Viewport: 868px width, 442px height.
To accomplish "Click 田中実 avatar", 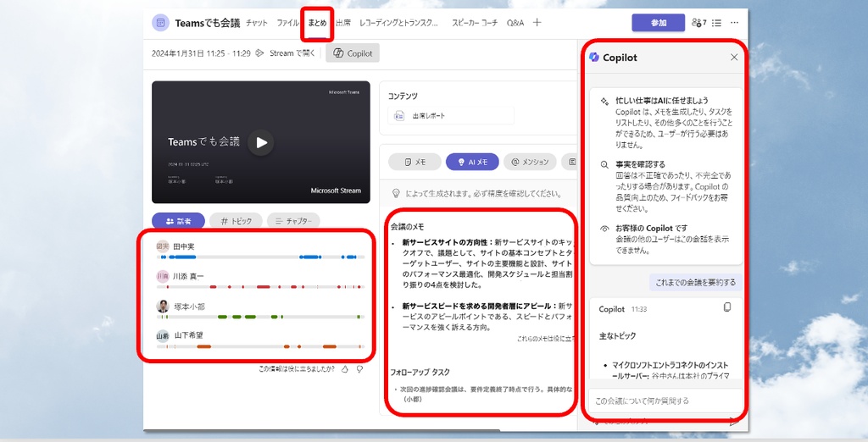I will tap(162, 246).
